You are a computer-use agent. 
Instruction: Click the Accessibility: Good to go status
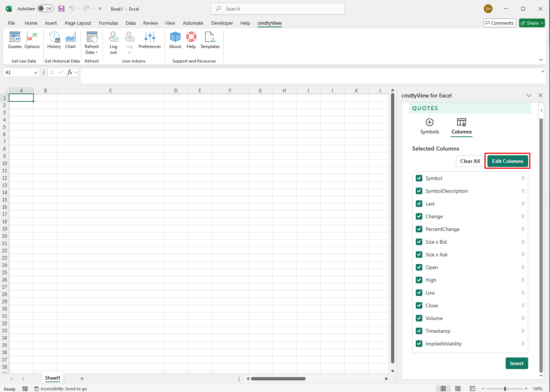[61, 389]
